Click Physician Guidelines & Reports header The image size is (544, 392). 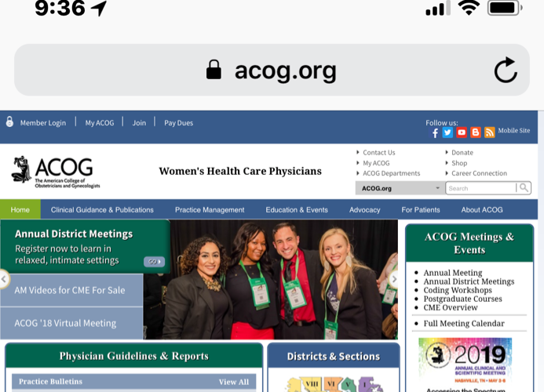point(134,356)
